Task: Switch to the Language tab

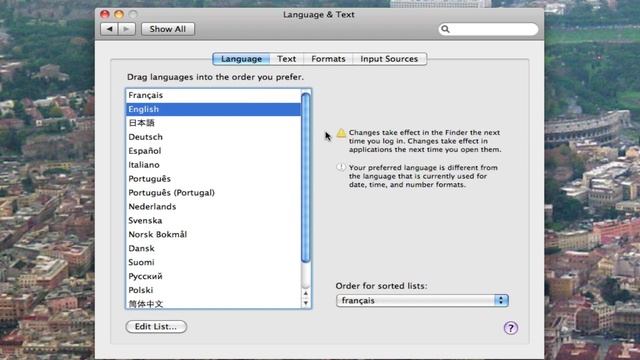Action: pos(241,59)
